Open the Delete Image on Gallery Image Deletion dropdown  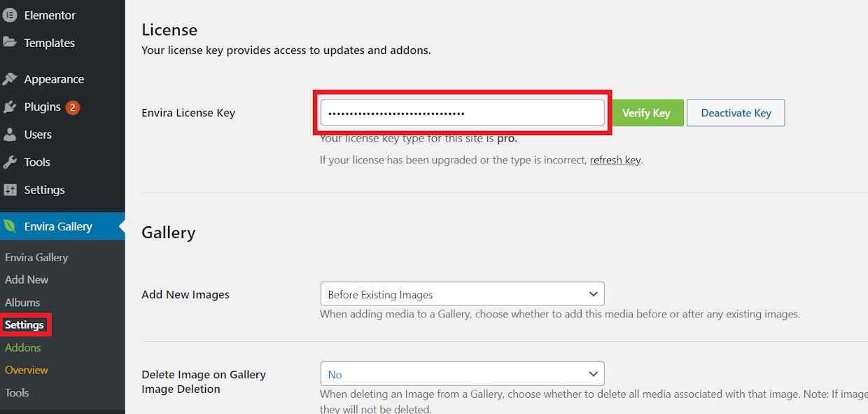point(462,373)
